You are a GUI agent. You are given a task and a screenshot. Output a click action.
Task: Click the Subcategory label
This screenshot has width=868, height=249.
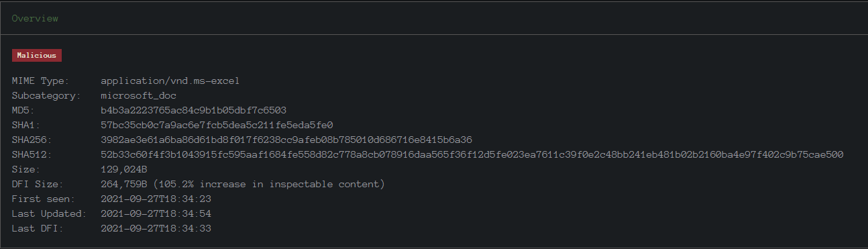tap(46, 96)
